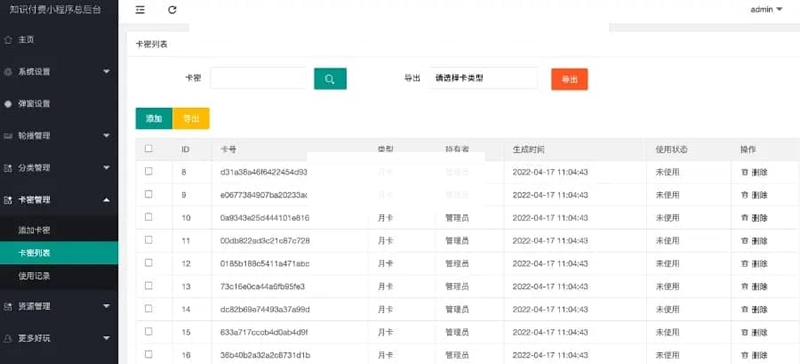This screenshot has width=800, height=364.
Task: Open the admin user dropdown
Action: point(766,9)
